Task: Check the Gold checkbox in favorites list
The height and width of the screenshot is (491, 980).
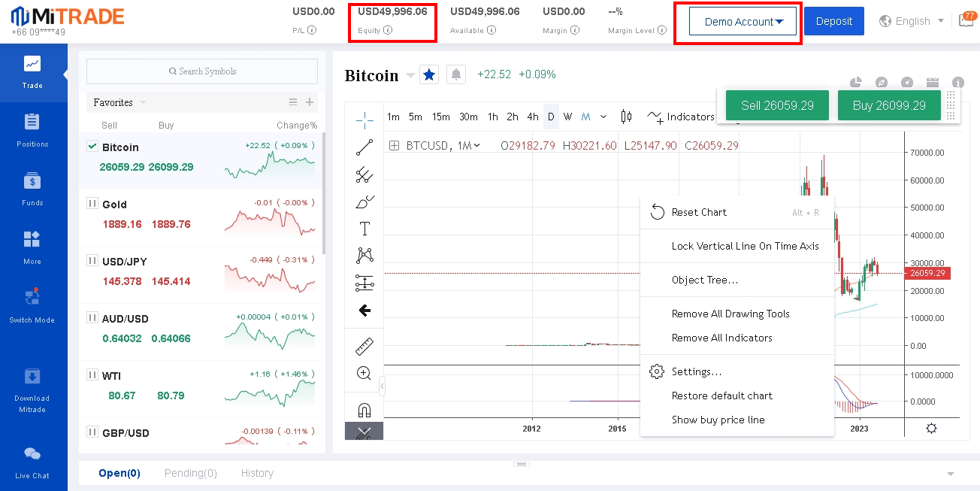Action: pyautogui.click(x=92, y=204)
